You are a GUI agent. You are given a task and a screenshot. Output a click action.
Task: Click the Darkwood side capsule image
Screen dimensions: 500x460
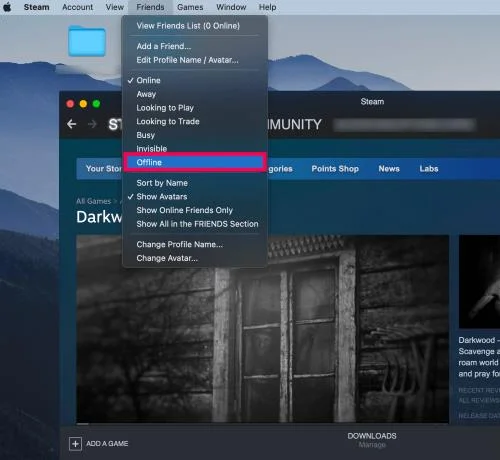(x=479, y=282)
